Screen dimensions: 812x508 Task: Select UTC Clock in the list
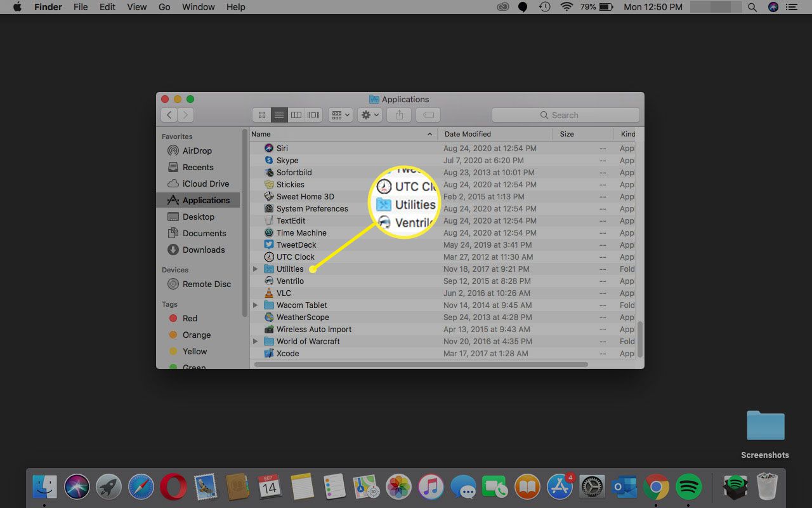point(442,257)
